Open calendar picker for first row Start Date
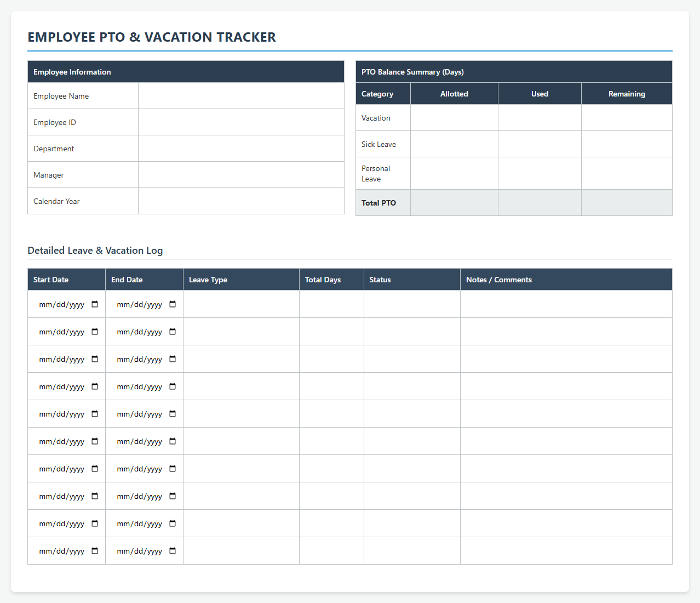The image size is (700, 603). (95, 304)
